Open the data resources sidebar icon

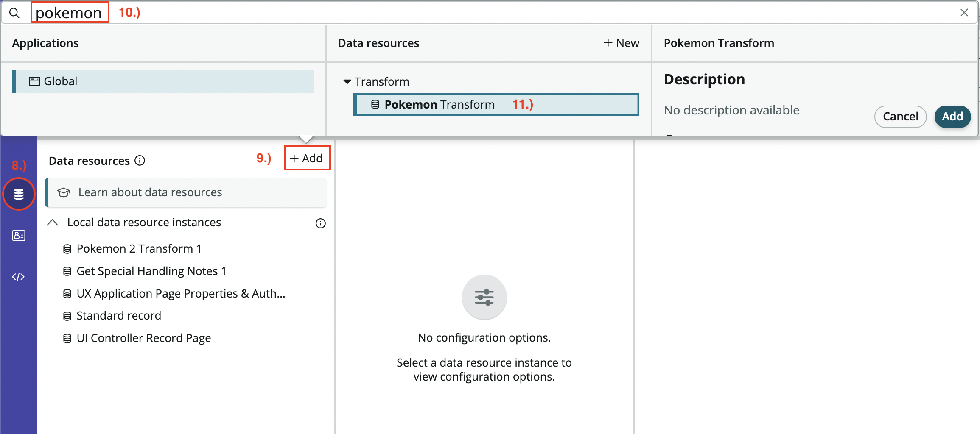pyautogui.click(x=19, y=194)
